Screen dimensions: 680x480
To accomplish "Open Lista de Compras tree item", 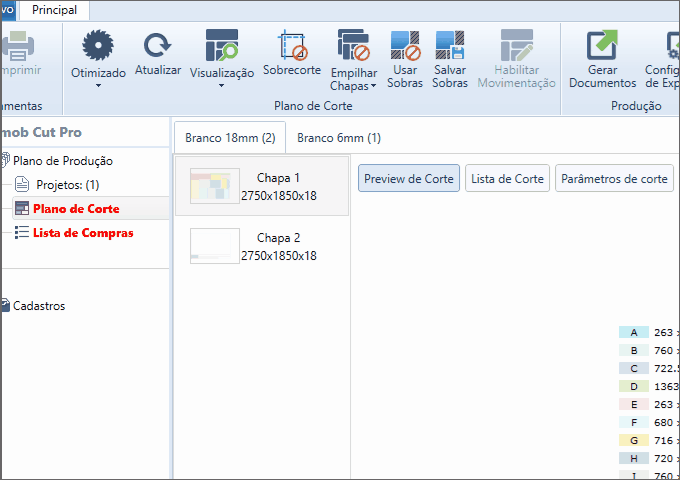I will point(83,233).
